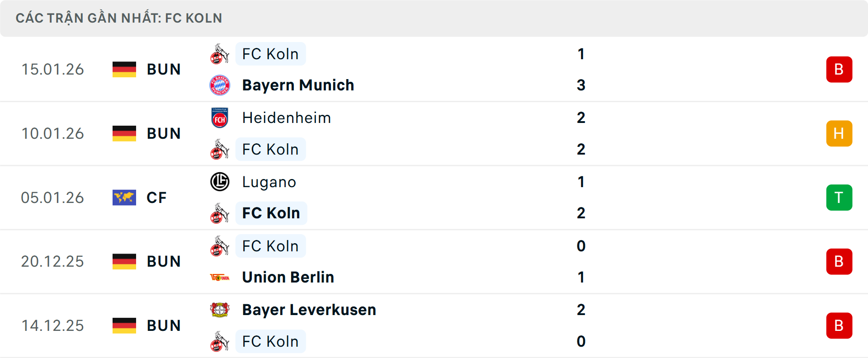
Task: Select the 05.01.26 match date
Action: click(x=52, y=198)
